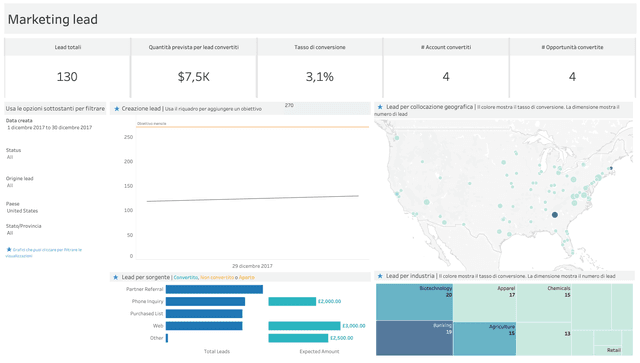
Task: Select the Data creata date range value
Action: [x=49, y=127]
